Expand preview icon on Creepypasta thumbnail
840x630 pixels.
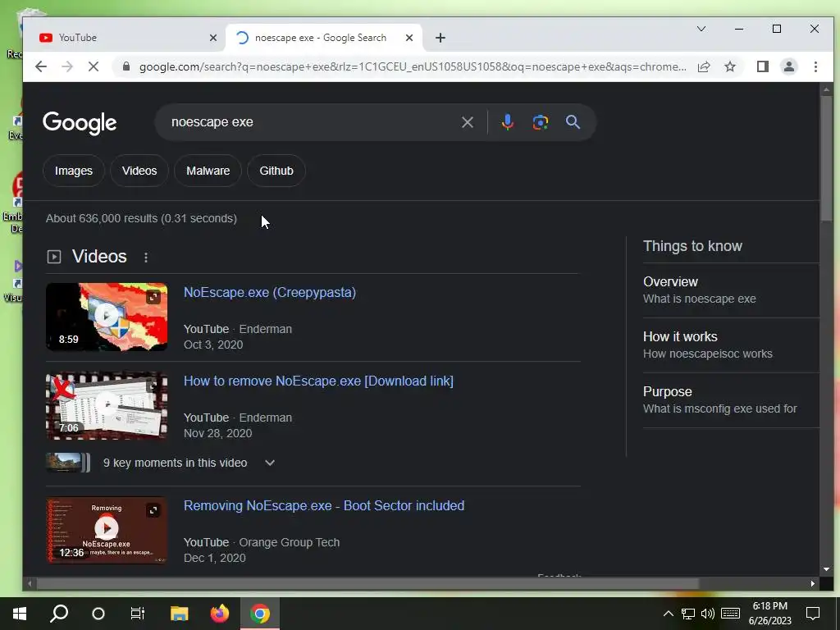(x=153, y=297)
